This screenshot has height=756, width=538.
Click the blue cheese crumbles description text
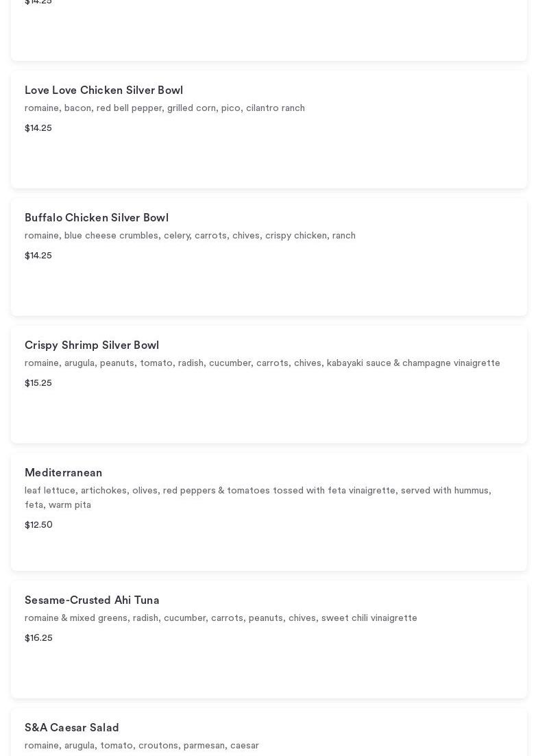point(190,236)
